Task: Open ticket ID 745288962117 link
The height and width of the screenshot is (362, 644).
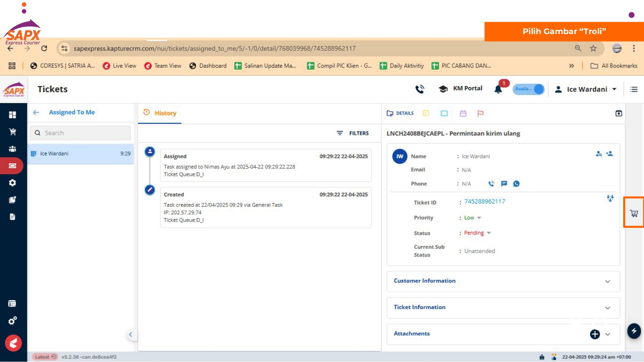Action: coord(485,201)
